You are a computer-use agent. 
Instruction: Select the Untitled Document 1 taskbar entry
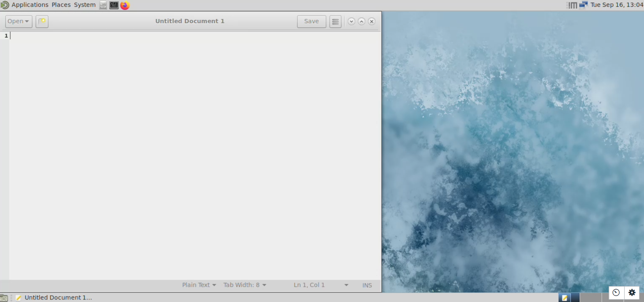pos(54,298)
